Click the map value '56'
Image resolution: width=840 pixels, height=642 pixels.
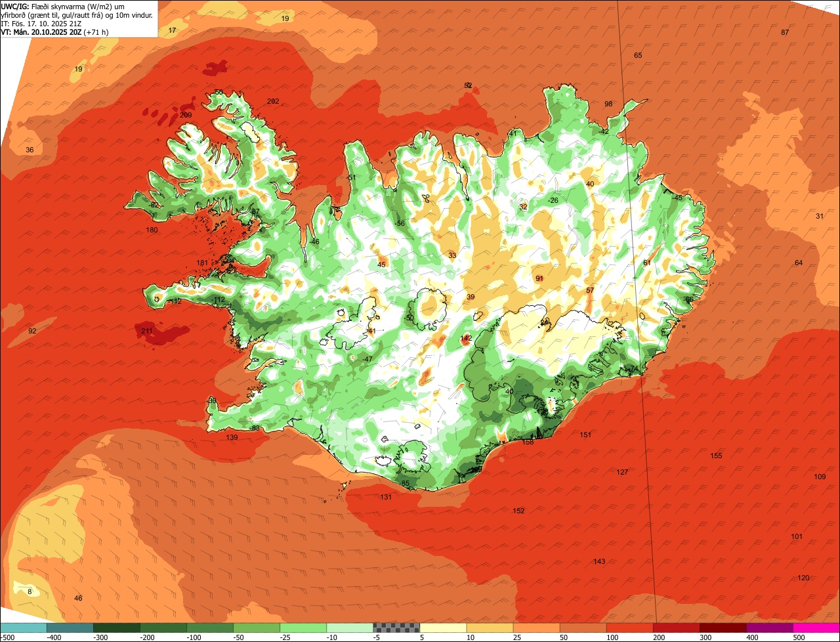click(400, 224)
